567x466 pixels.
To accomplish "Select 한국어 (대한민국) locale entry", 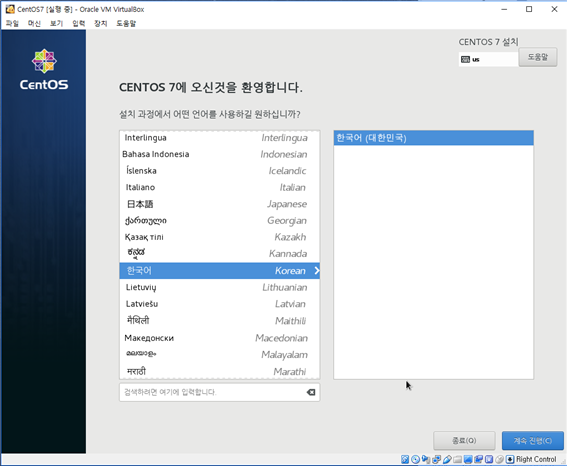I will (x=433, y=138).
